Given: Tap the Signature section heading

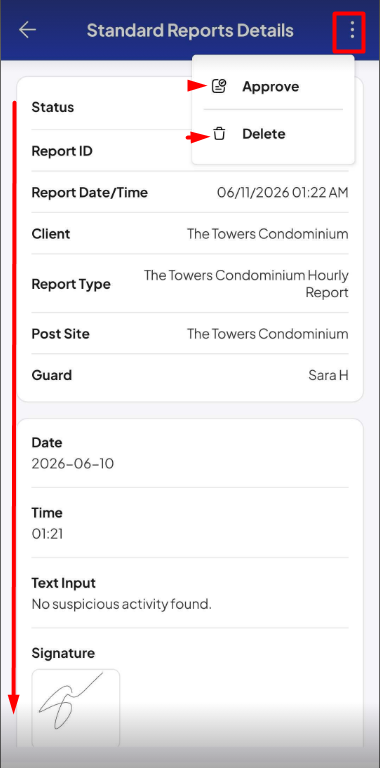Looking at the screenshot, I should [63, 653].
